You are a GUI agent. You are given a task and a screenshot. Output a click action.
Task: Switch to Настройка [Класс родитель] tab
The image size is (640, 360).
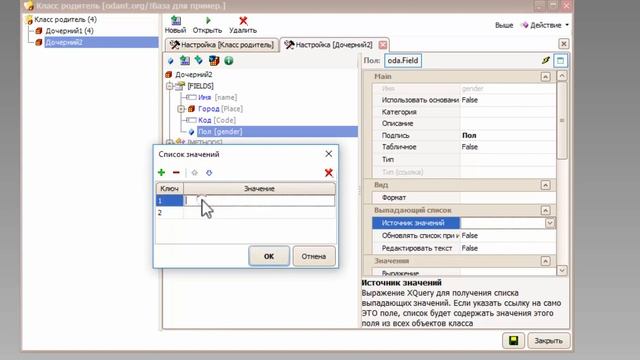tap(222, 44)
